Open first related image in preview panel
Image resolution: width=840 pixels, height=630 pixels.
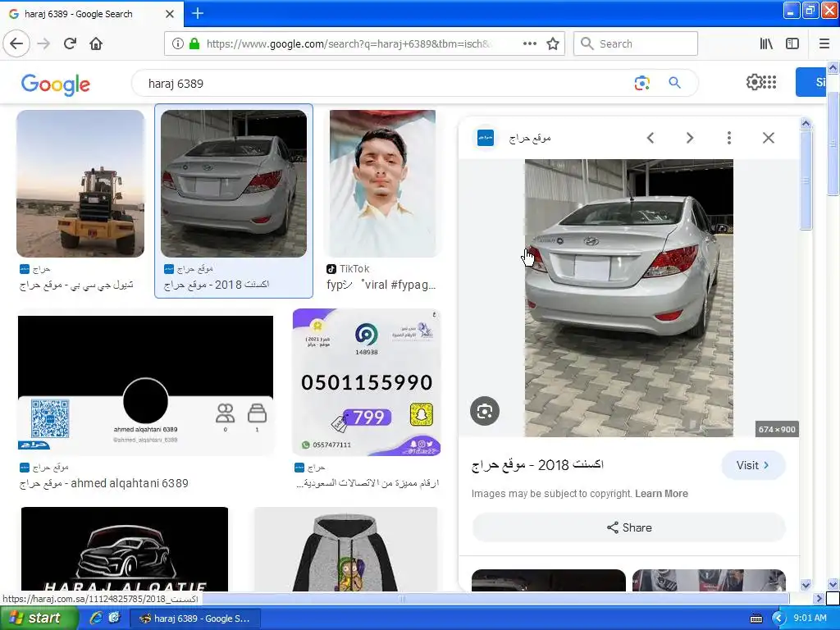pyautogui.click(x=549, y=581)
